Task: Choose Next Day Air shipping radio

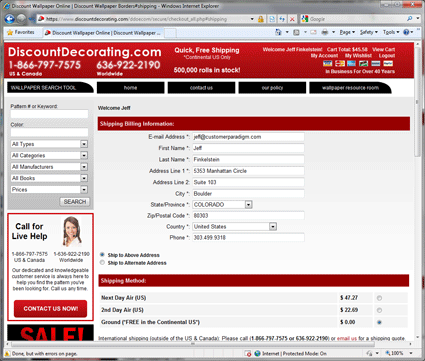Action: 379,298
